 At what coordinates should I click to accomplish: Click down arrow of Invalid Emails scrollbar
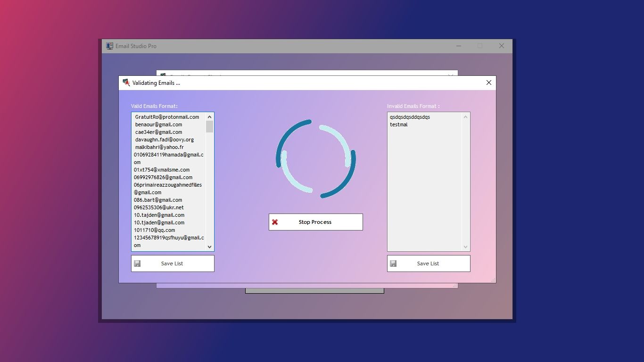point(465,247)
